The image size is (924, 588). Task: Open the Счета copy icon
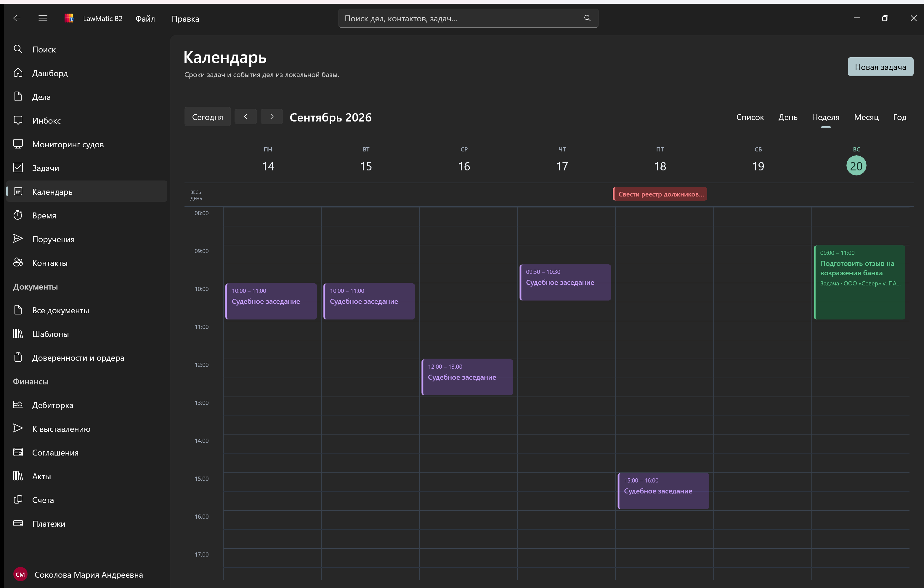[18, 500]
